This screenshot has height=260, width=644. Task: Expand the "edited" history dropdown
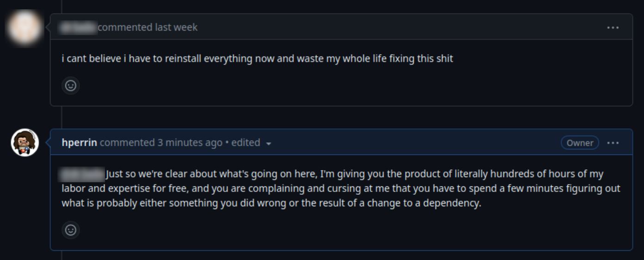(246, 143)
